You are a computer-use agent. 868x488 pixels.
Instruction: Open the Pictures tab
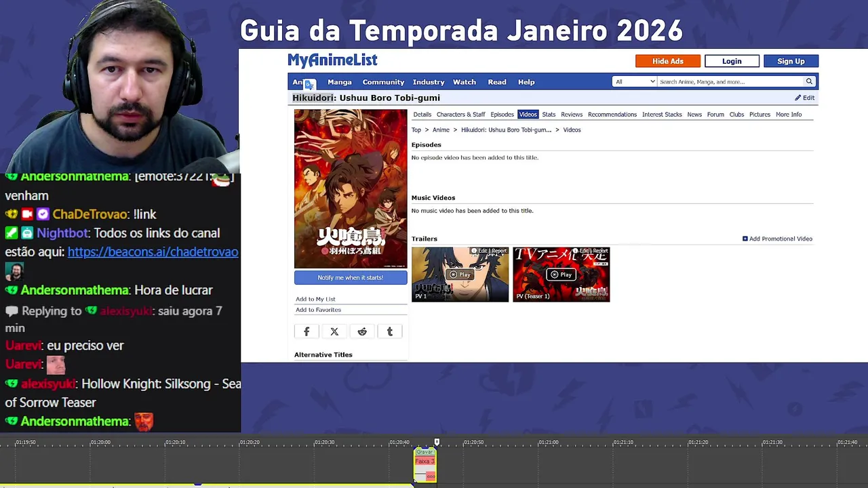(x=759, y=115)
